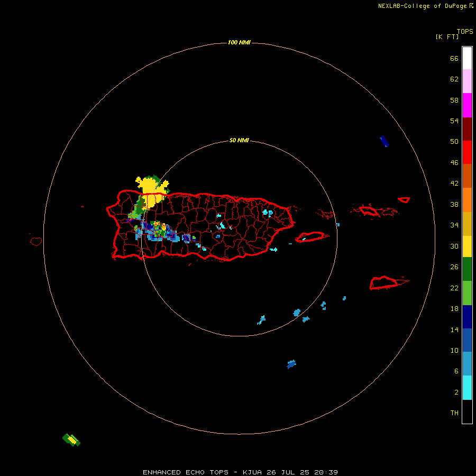Click the light pink legend swatch
The image size is (476, 476).
pyautogui.click(x=467, y=81)
